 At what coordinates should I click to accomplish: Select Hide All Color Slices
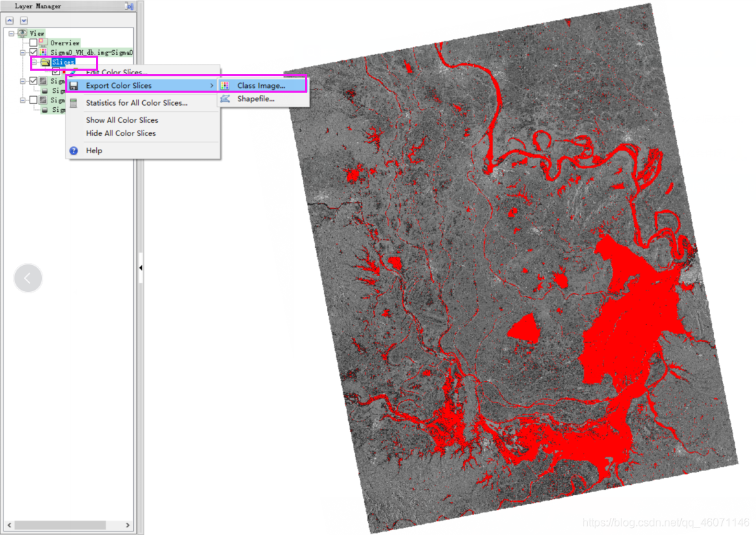[144, 133]
